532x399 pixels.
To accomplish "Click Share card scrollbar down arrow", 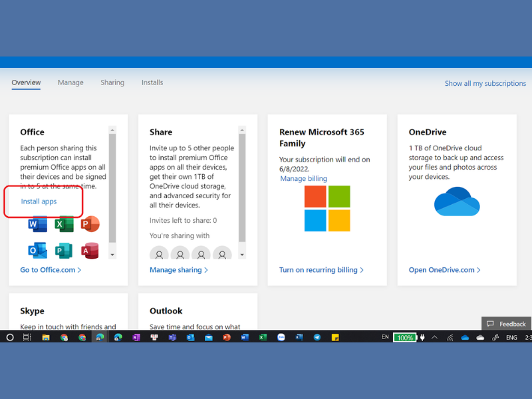I will (x=242, y=255).
